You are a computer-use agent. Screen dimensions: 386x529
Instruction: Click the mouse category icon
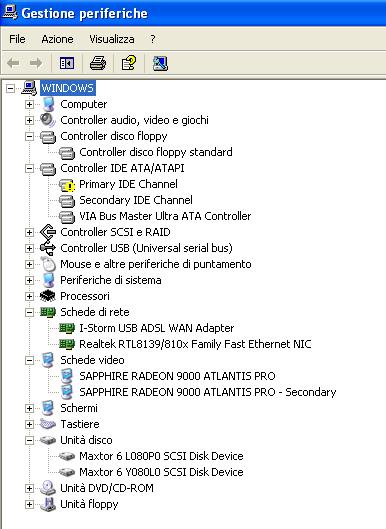tap(48, 264)
